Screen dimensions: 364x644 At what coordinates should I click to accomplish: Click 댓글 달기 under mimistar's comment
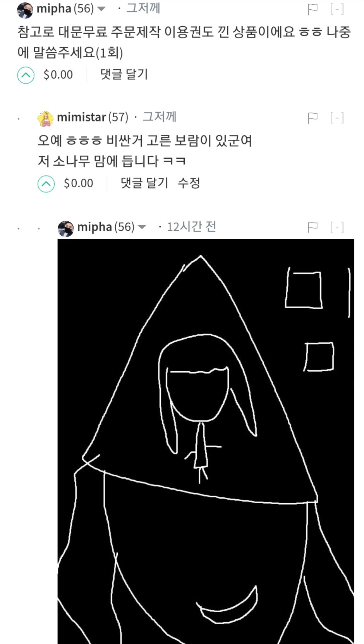(x=144, y=183)
